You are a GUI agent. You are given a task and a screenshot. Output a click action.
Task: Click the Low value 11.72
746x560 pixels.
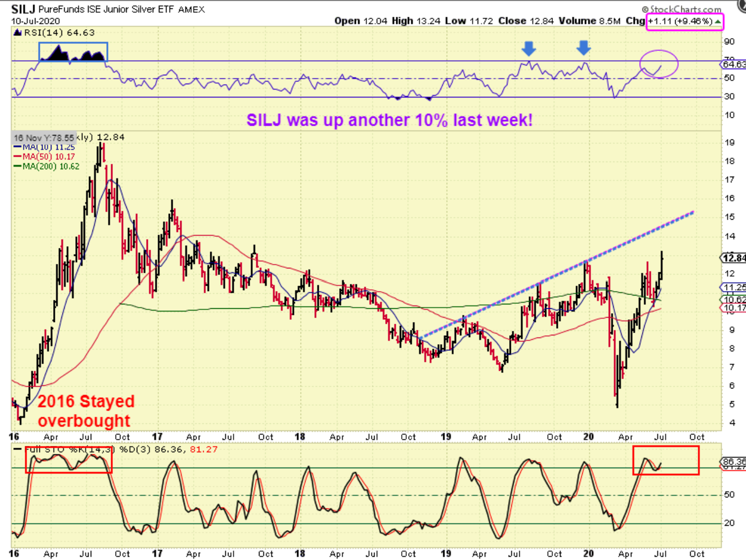(x=480, y=21)
